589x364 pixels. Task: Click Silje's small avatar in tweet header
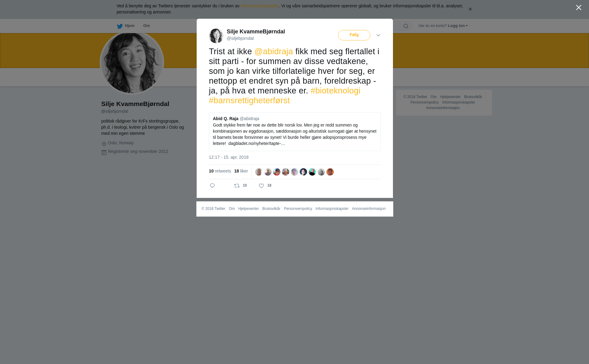pos(216,36)
